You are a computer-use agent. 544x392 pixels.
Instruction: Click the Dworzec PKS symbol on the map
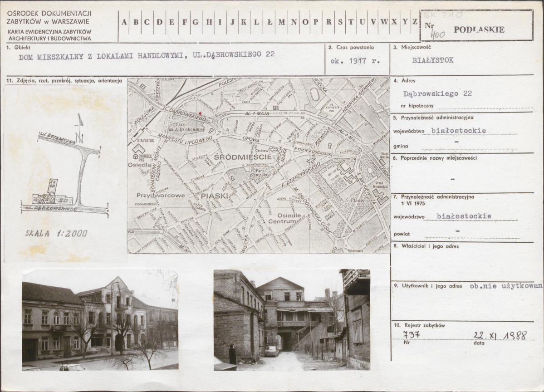click(x=135, y=157)
